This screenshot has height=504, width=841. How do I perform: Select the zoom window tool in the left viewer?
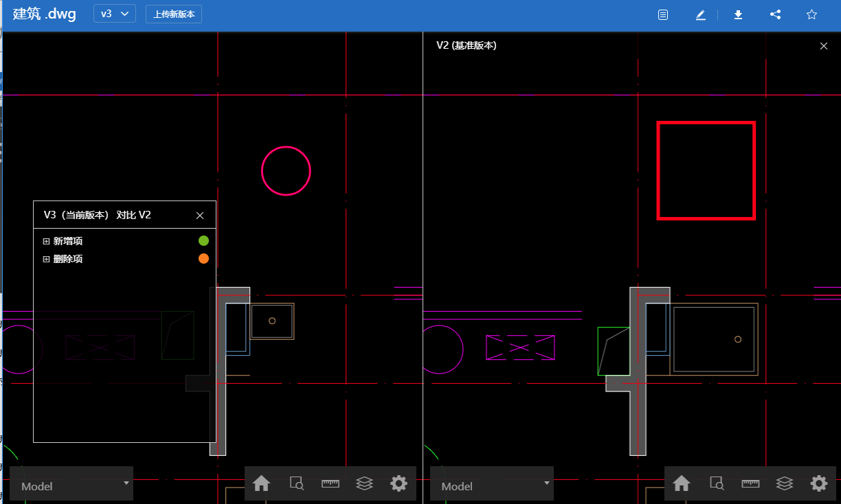point(296,483)
